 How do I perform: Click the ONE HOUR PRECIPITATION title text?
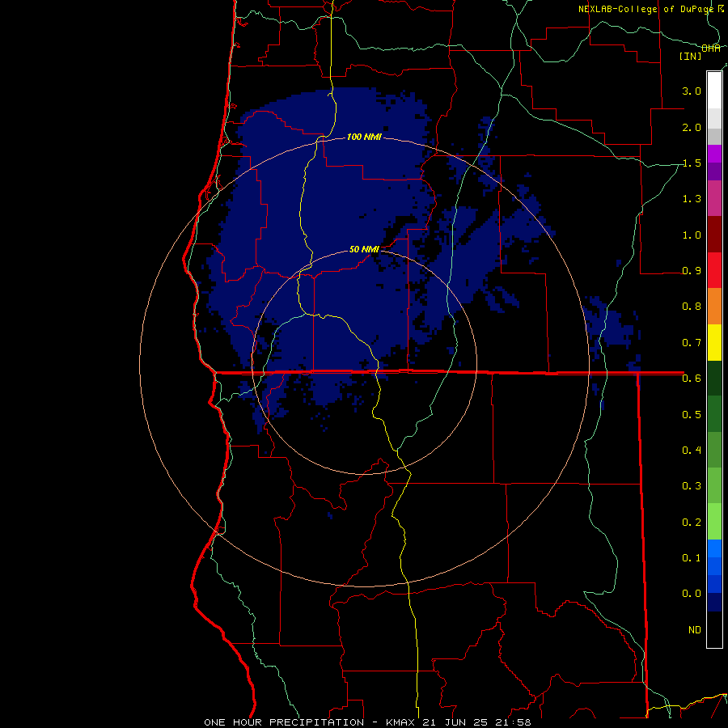284,722
